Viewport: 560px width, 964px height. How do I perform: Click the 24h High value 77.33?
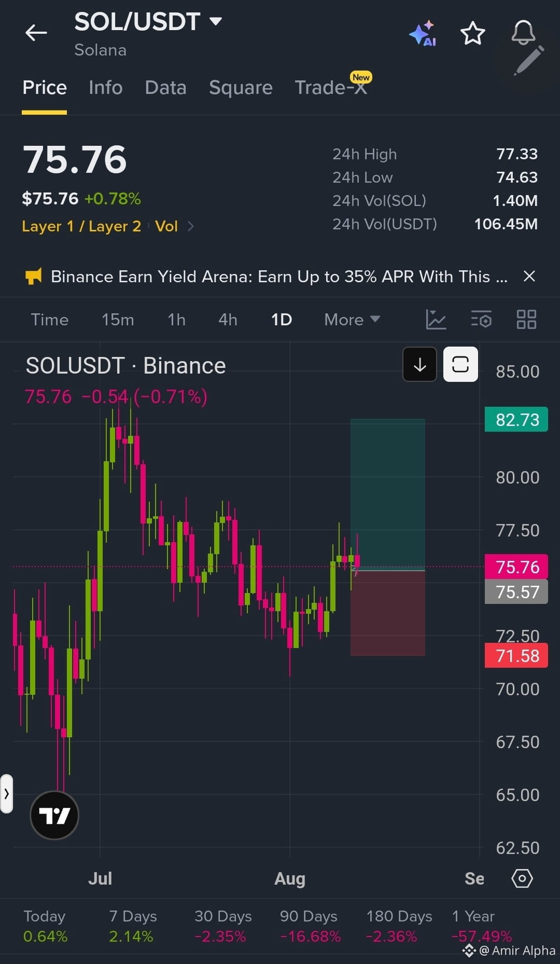517,154
